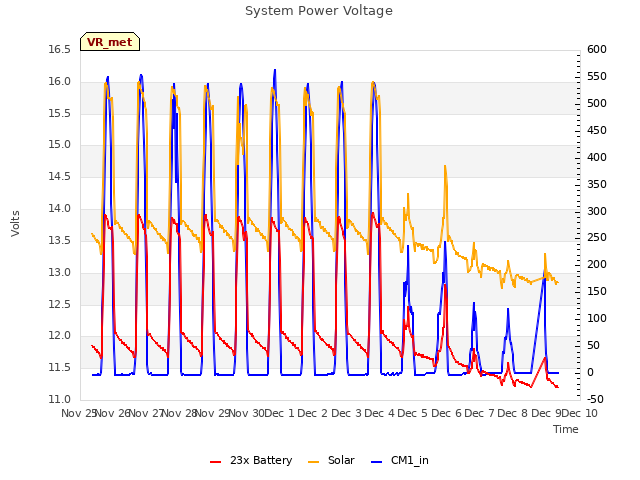
Task: Click the Dec 7 date label
Action: tap(480, 414)
